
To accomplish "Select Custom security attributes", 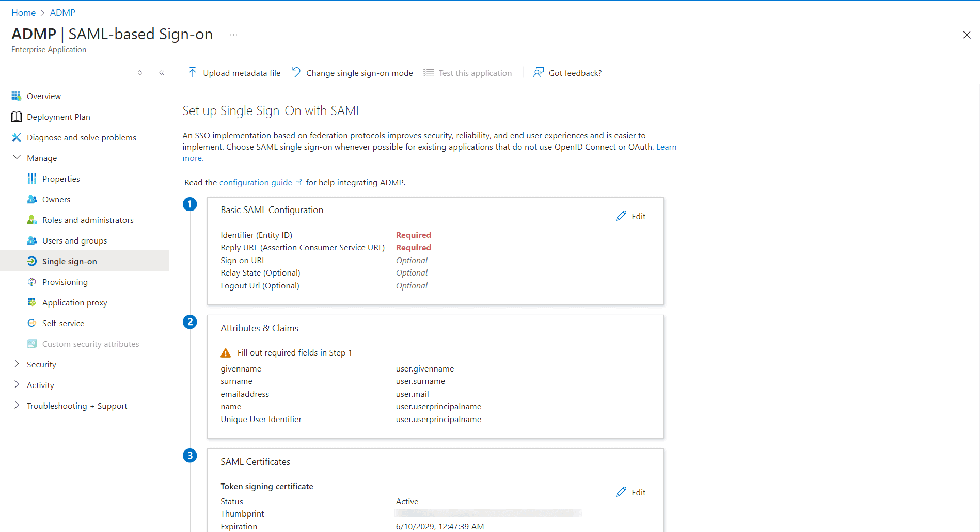I will 90,344.
